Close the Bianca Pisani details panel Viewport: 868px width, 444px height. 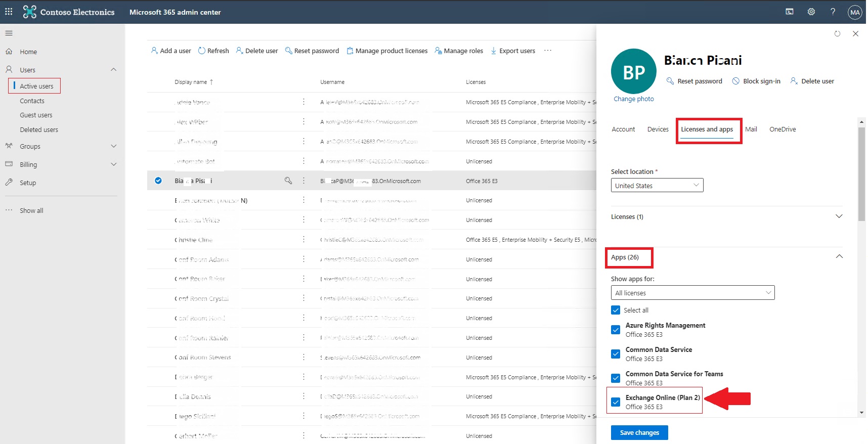(x=855, y=34)
